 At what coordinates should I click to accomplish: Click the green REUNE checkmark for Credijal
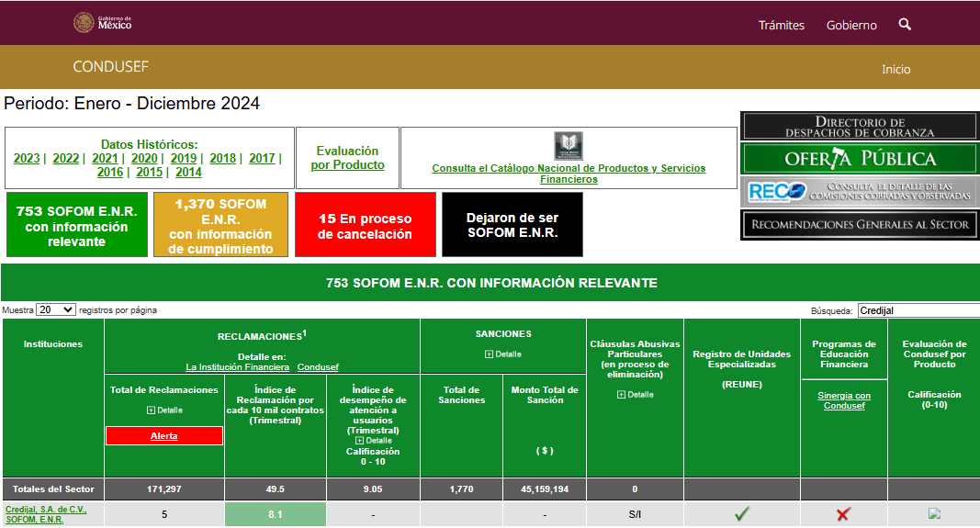click(x=742, y=514)
